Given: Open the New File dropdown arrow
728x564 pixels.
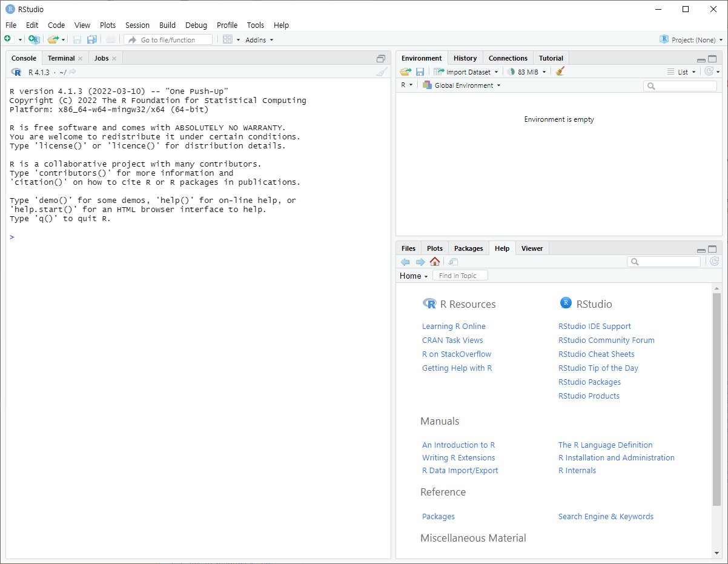Looking at the screenshot, I should pyautogui.click(x=20, y=40).
